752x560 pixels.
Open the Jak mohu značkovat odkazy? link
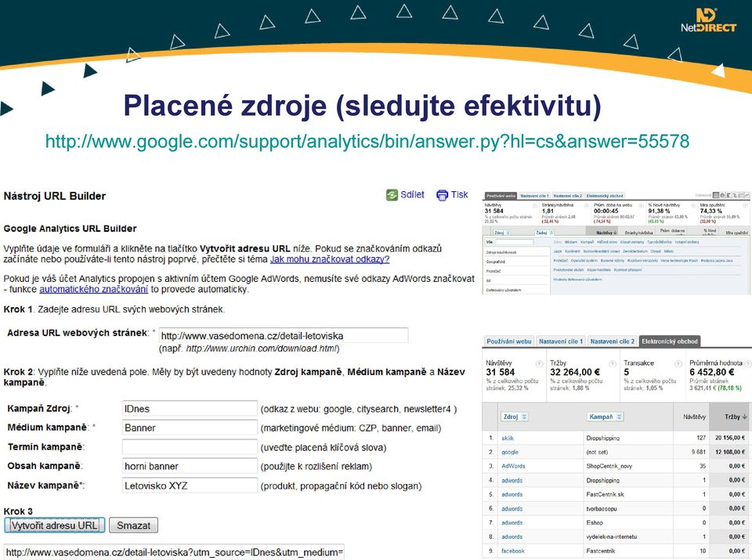point(330,259)
